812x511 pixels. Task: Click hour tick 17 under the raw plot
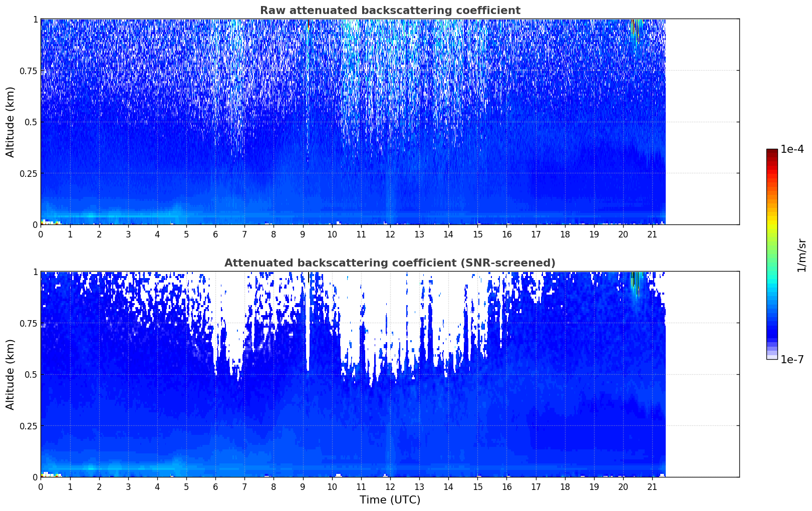pyautogui.click(x=536, y=234)
